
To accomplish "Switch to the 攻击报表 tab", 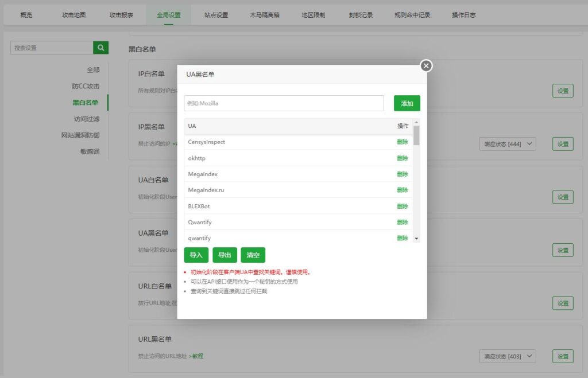I will 121,15.
